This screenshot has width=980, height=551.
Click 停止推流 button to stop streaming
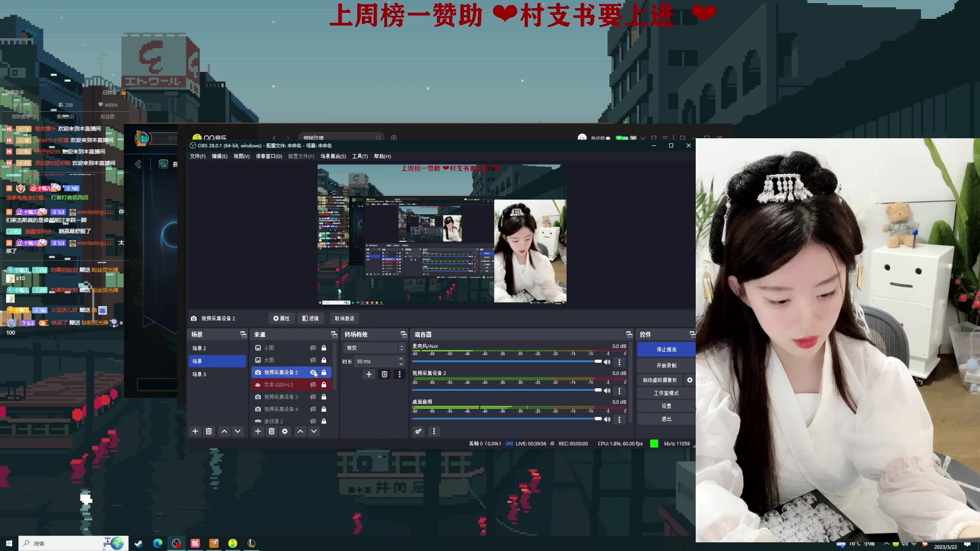pos(666,349)
